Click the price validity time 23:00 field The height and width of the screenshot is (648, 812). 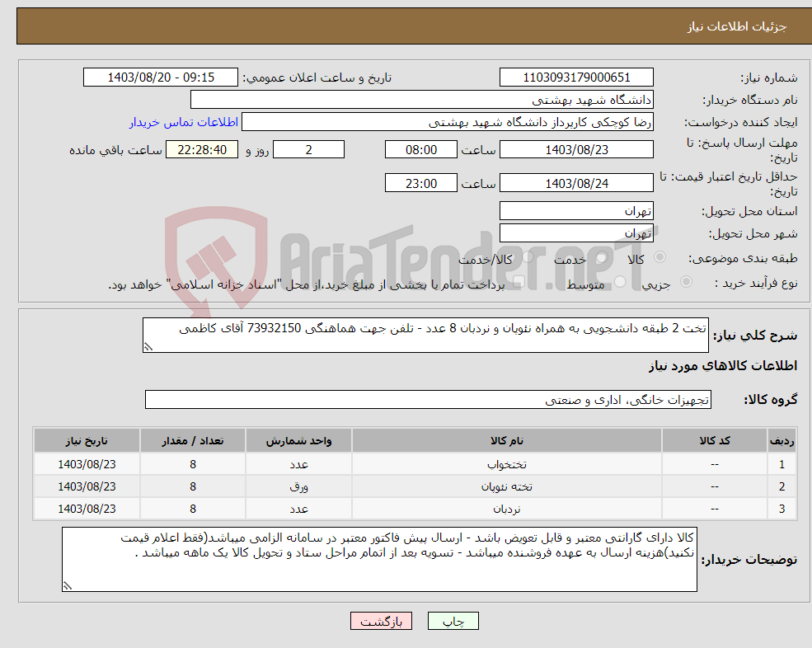(421, 183)
